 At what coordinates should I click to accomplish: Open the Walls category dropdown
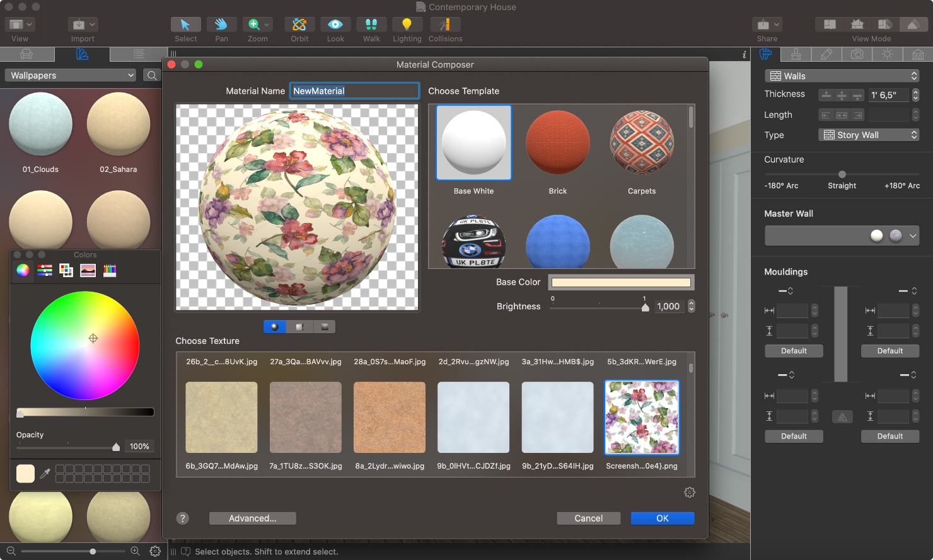(842, 76)
